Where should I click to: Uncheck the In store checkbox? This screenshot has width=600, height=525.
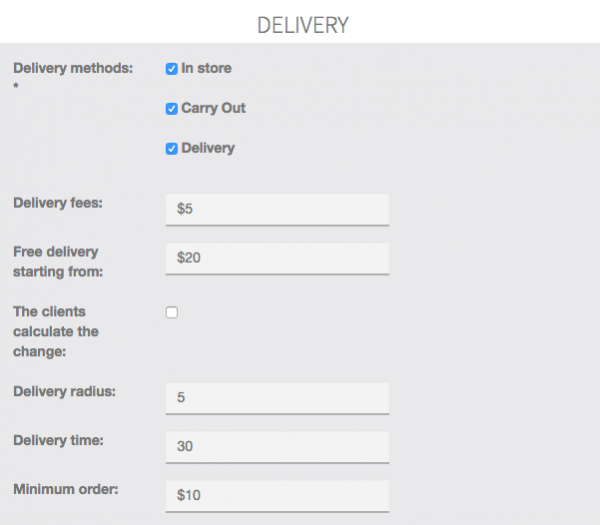[x=171, y=69]
